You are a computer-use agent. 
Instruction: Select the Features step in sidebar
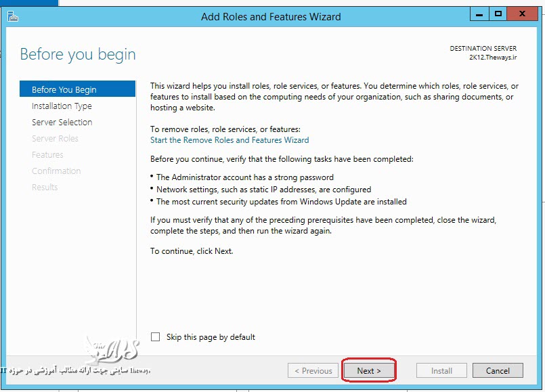tap(47, 154)
